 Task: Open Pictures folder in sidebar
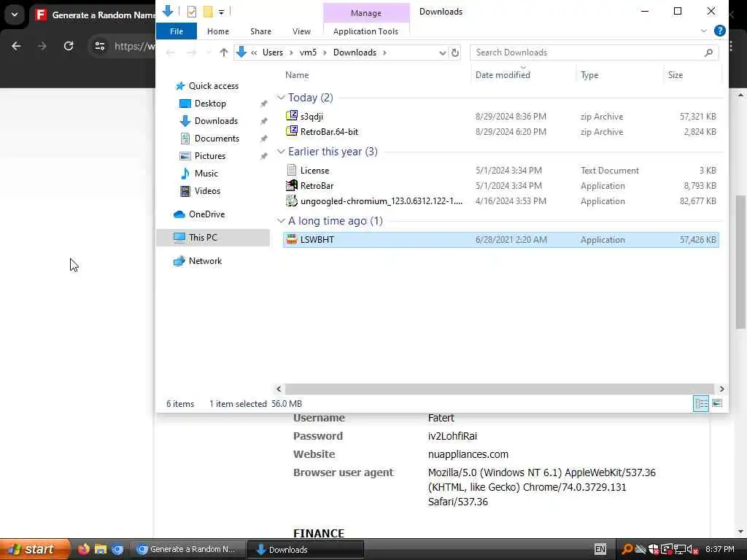(209, 156)
